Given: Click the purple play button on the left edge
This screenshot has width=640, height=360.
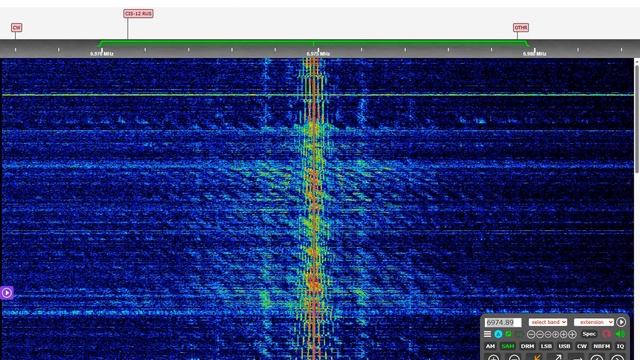Looking at the screenshot, I should [x=7, y=293].
